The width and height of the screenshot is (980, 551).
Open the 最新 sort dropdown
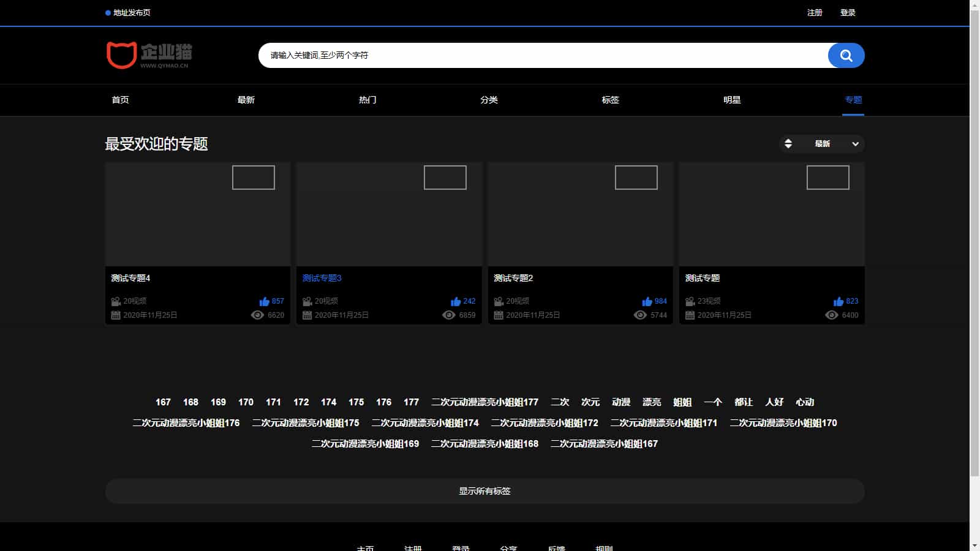[822, 144]
